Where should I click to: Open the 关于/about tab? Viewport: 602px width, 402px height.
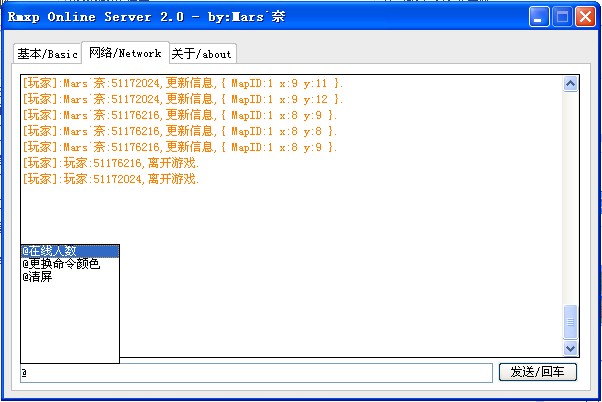[x=202, y=54]
